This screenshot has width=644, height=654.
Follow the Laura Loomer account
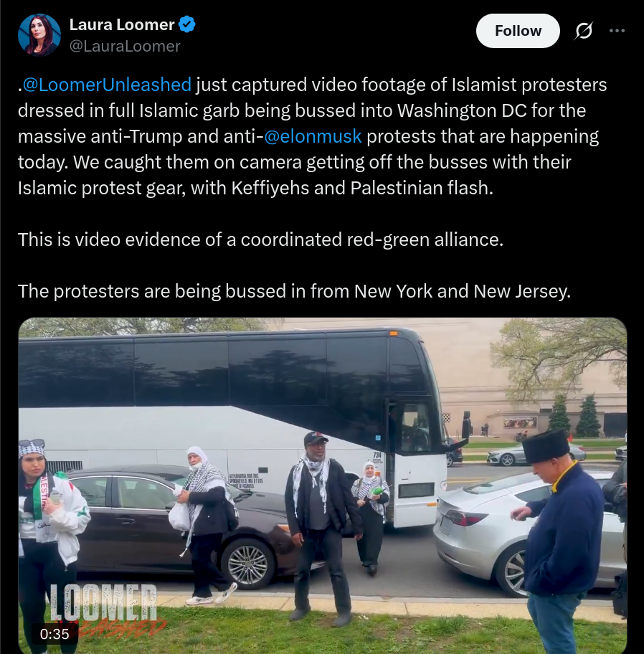point(518,31)
